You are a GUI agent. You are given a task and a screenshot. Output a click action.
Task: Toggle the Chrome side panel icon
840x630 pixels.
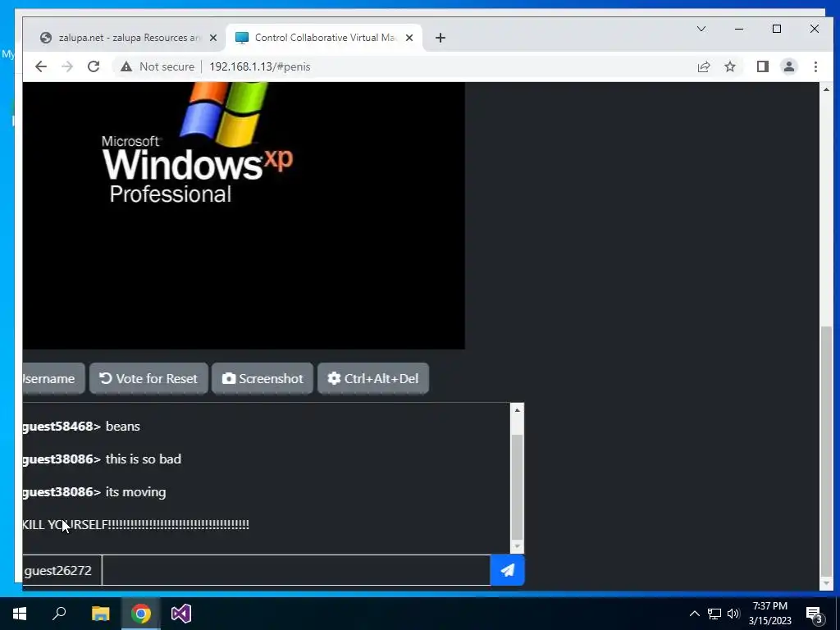click(762, 66)
